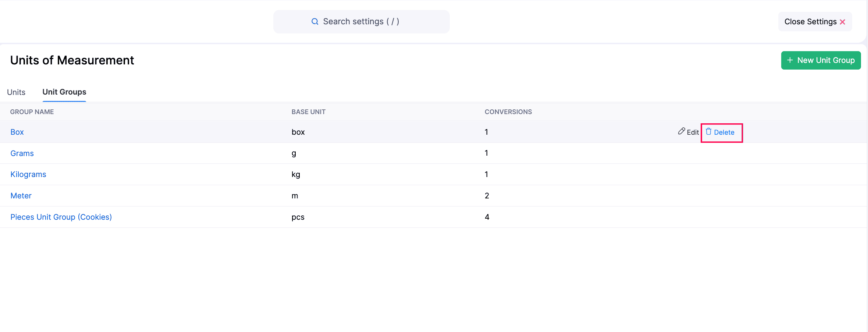Image resolution: width=868 pixels, height=332 pixels.
Task: Click the CONVERSIONS column header
Action: (x=508, y=112)
